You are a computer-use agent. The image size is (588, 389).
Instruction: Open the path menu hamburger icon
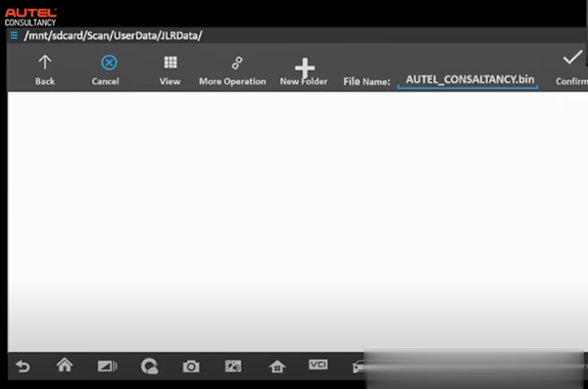(x=14, y=35)
